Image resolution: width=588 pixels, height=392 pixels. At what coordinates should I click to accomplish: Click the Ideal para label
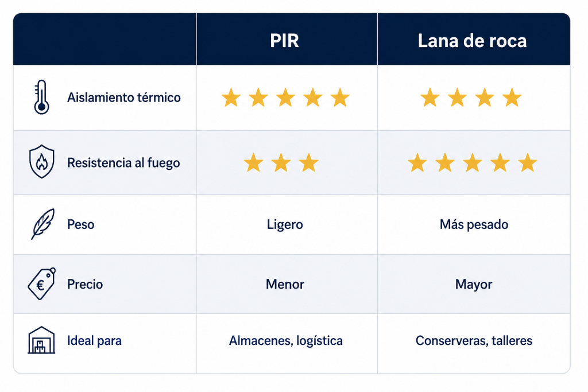click(x=94, y=341)
